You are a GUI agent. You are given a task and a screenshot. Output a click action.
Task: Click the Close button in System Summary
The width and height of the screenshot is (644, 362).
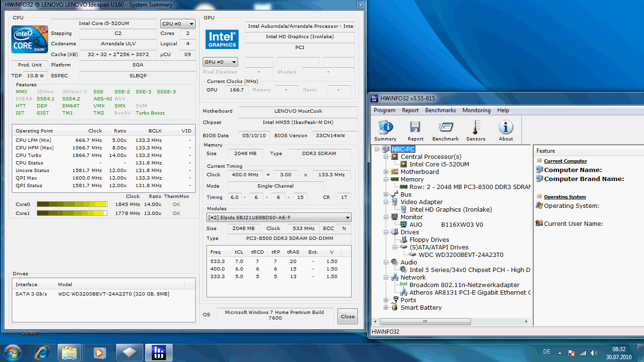[x=347, y=316]
